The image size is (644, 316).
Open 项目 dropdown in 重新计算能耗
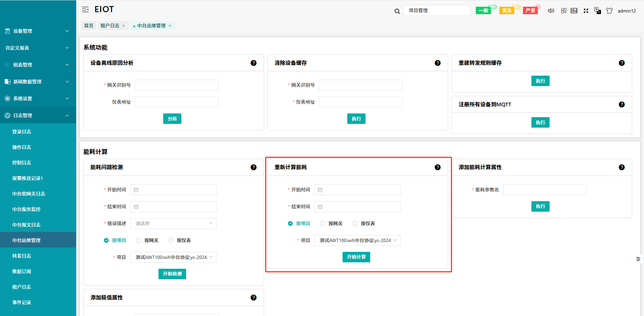pyautogui.click(x=357, y=240)
